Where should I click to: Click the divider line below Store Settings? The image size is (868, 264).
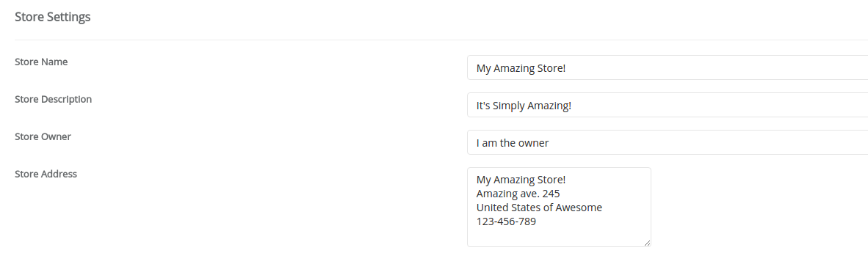click(x=441, y=40)
